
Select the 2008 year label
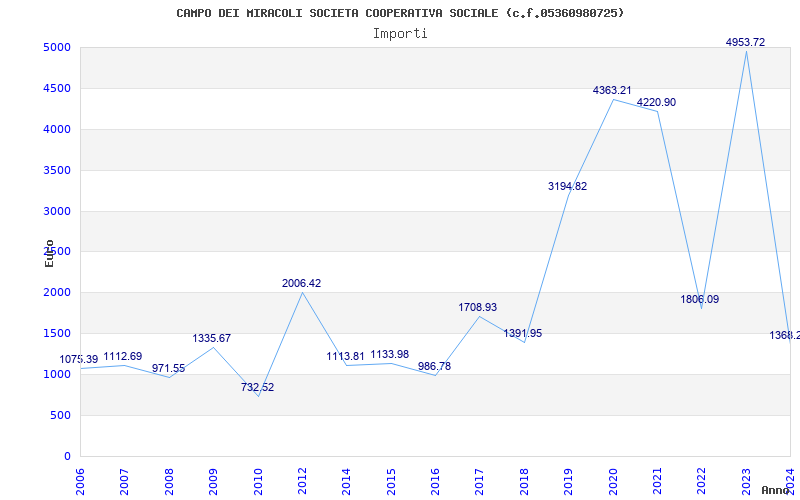[169, 482]
